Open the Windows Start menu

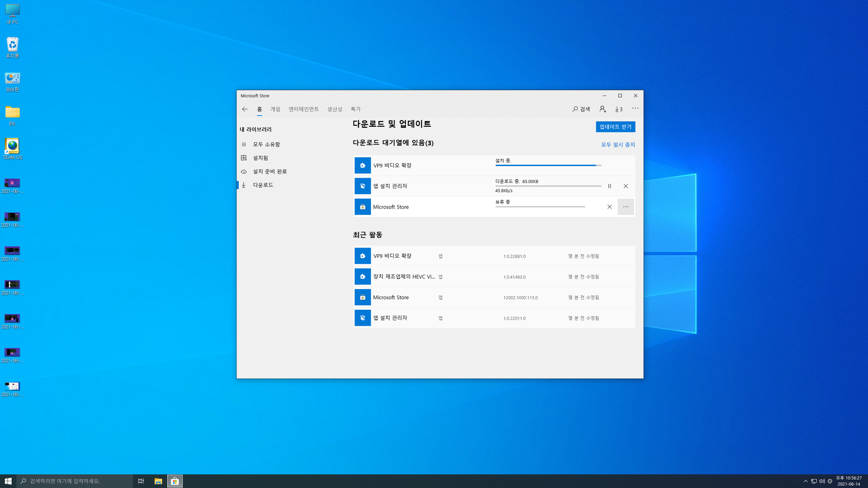(x=8, y=481)
